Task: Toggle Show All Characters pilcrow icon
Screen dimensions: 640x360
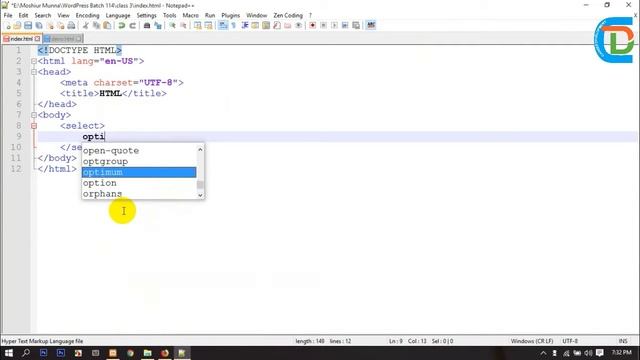Action: (234, 25)
